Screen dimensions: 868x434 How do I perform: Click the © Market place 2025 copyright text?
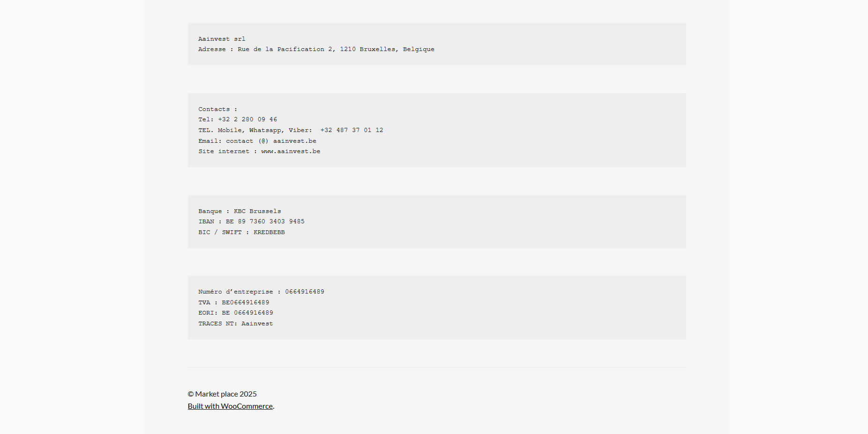coord(222,394)
